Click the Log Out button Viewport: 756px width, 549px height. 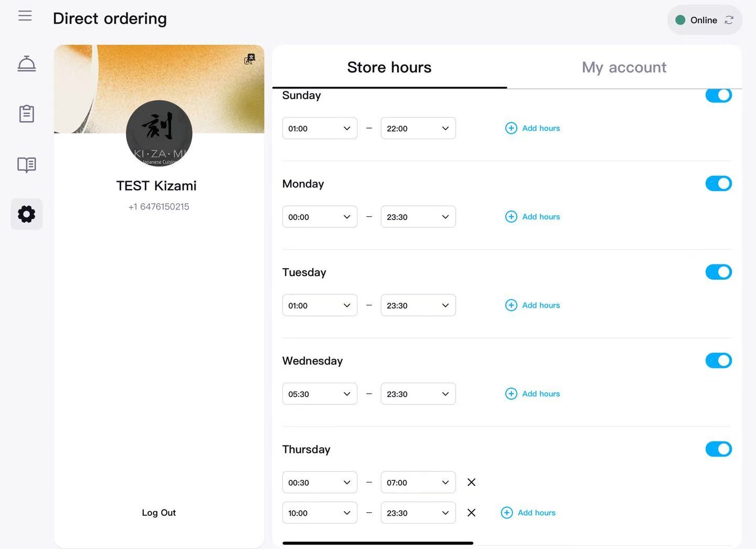click(159, 513)
